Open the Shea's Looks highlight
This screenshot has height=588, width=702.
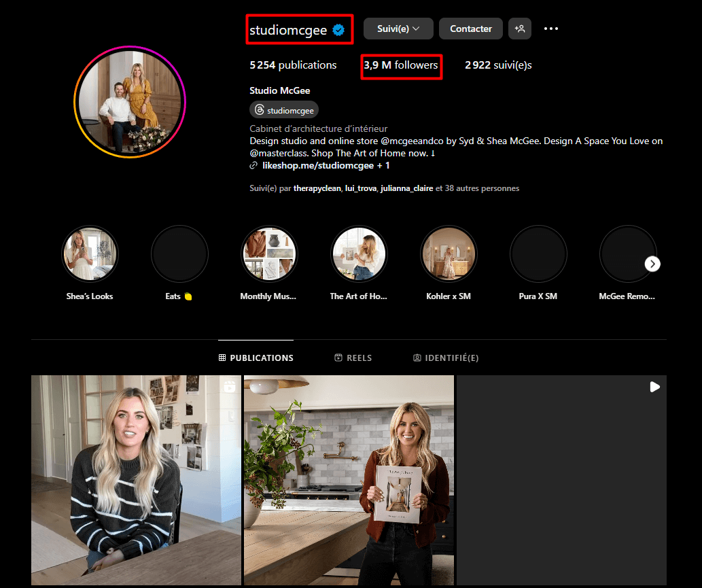pos(90,254)
